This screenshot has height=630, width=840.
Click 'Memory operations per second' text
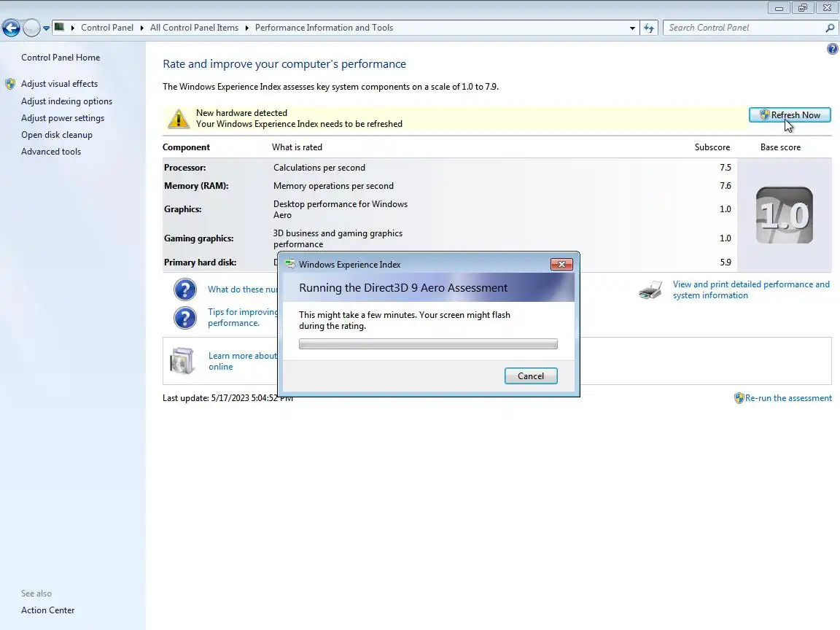tap(333, 186)
